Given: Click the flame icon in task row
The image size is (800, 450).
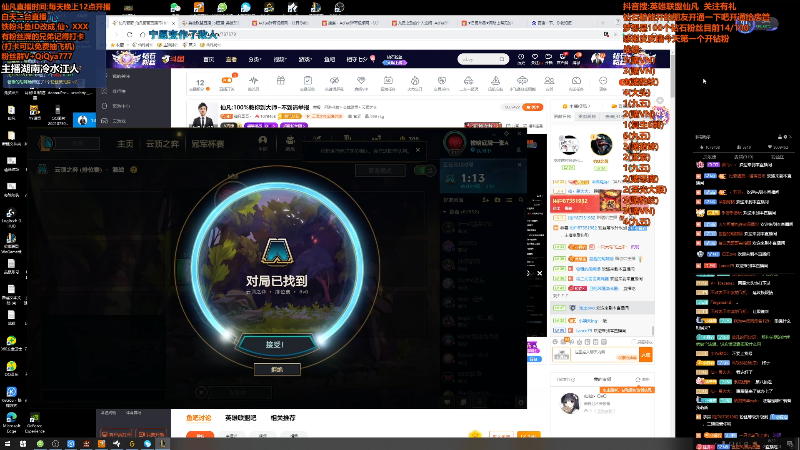Looking at the screenshot, I should click(414, 83).
